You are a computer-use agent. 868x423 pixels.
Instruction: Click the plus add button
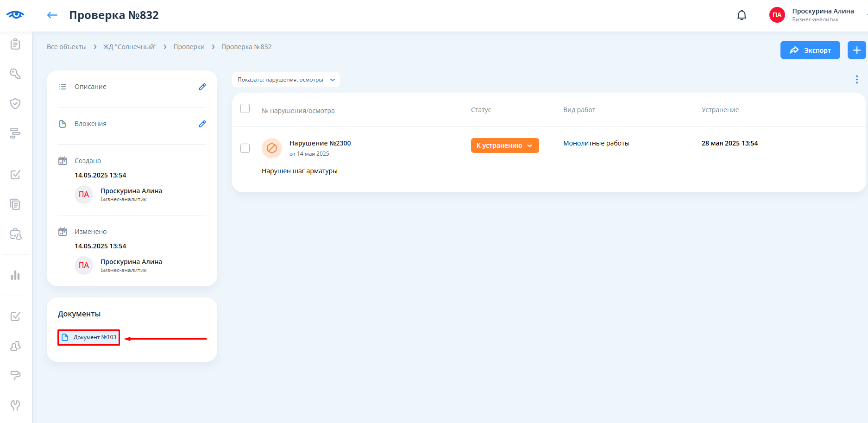coord(856,50)
